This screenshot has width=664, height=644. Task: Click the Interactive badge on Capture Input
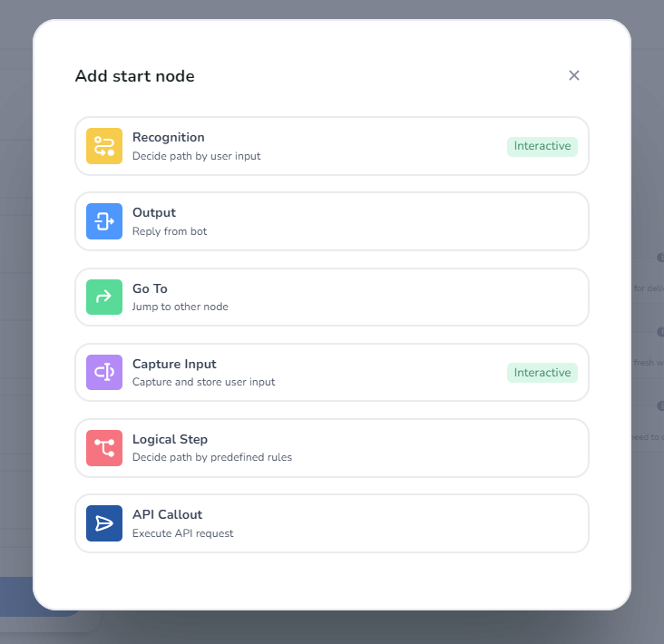tap(542, 373)
